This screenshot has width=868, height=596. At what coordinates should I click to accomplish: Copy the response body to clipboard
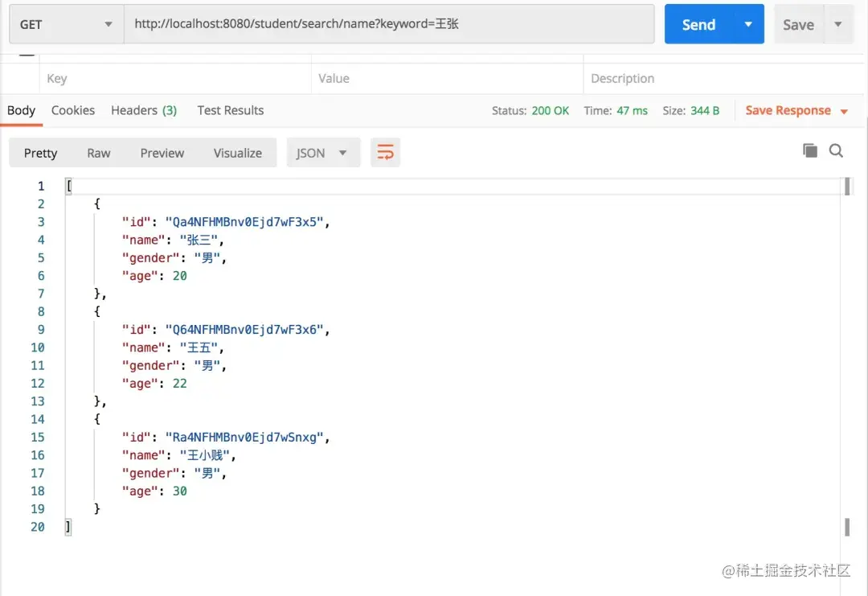point(809,150)
